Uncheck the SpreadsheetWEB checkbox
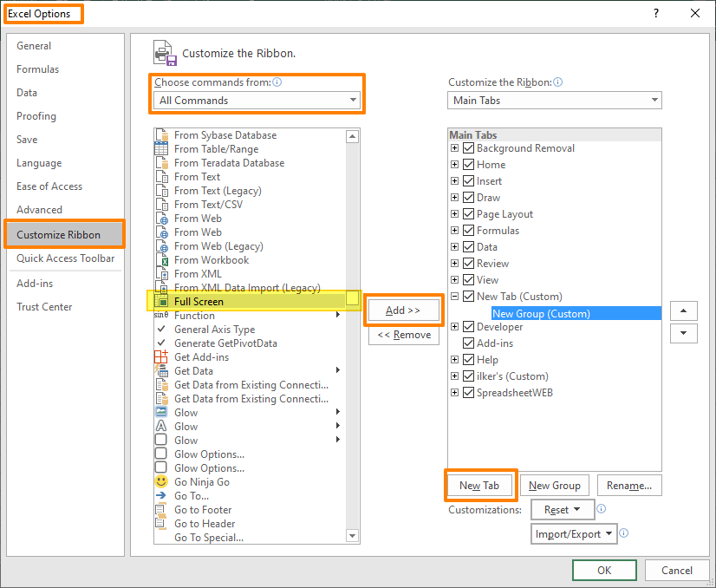Viewport: 716px width, 588px height. [469, 392]
